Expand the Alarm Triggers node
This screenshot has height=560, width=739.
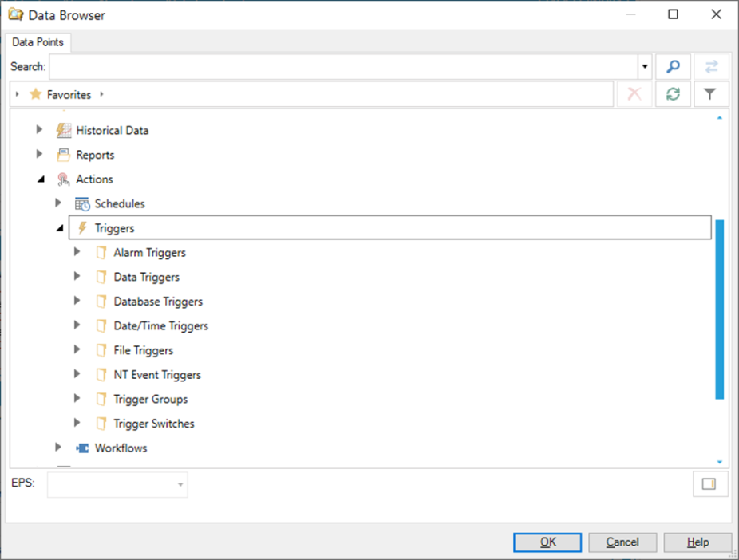point(77,252)
